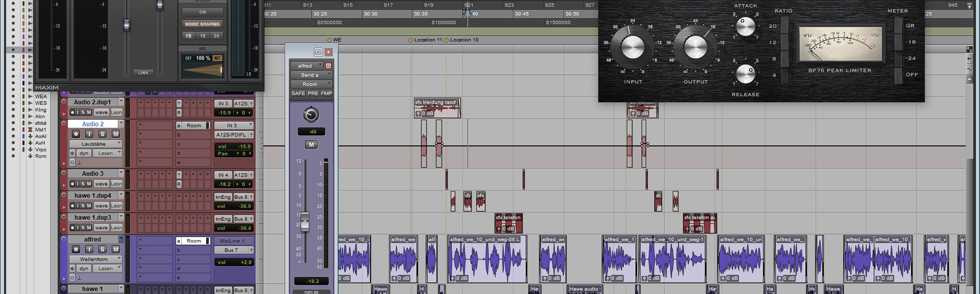Click the BF76 Attack knob
Image resolution: width=980 pixels, height=294 pixels.
(x=745, y=26)
